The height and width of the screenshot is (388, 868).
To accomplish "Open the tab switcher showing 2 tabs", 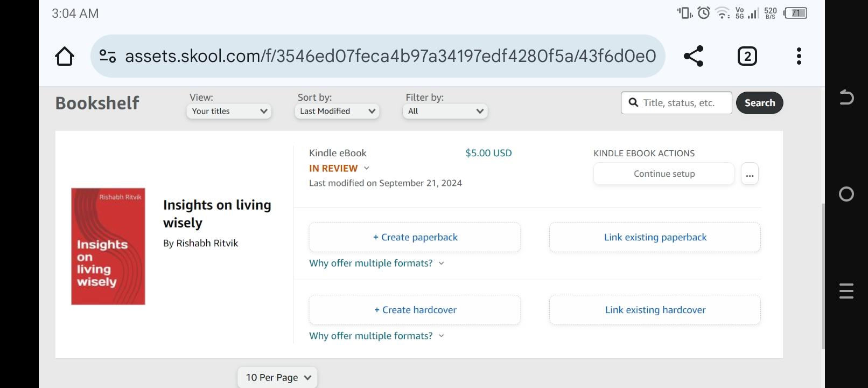I will pos(747,56).
